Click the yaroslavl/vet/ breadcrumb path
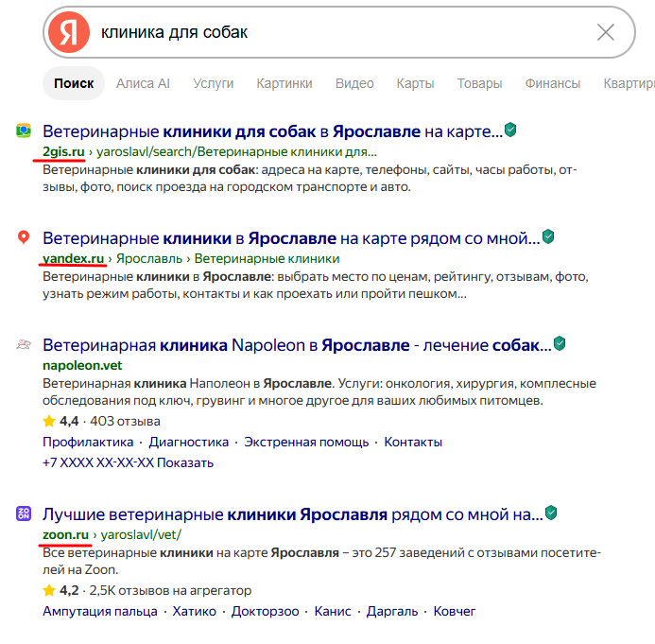Viewport: 655px width, 644px height. click(141, 535)
